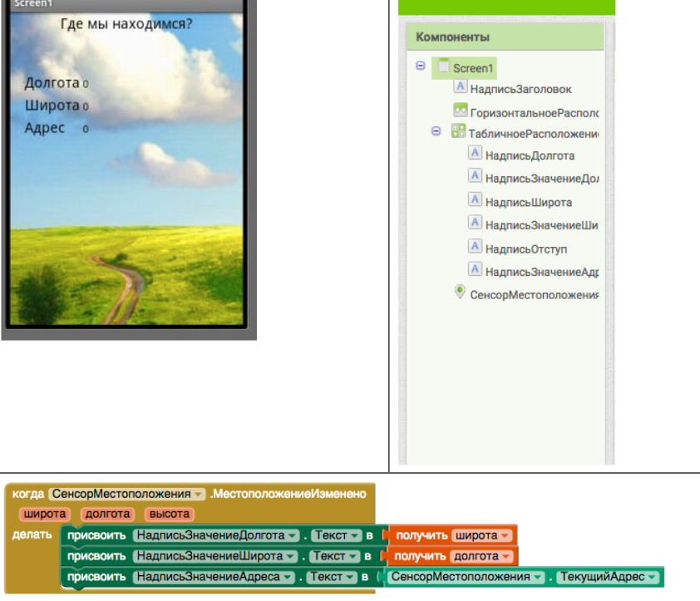Screen dimensions: 700x601
Task: Click the Широта label in phone preview
Action: pos(52,106)
